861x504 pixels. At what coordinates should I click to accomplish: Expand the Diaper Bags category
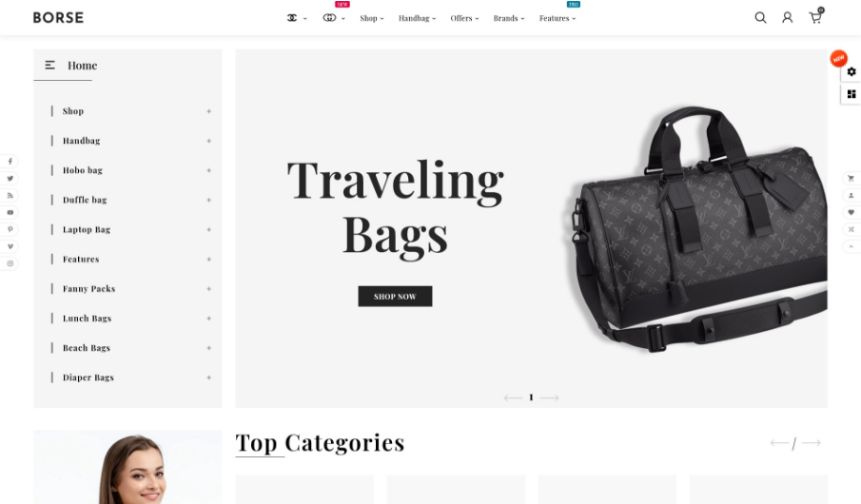208,378
